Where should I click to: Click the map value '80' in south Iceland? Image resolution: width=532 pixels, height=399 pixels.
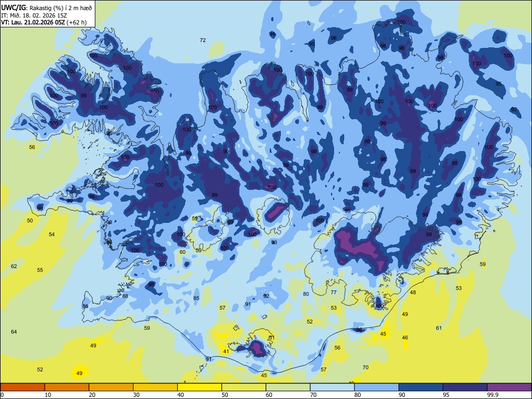point(306,294)
